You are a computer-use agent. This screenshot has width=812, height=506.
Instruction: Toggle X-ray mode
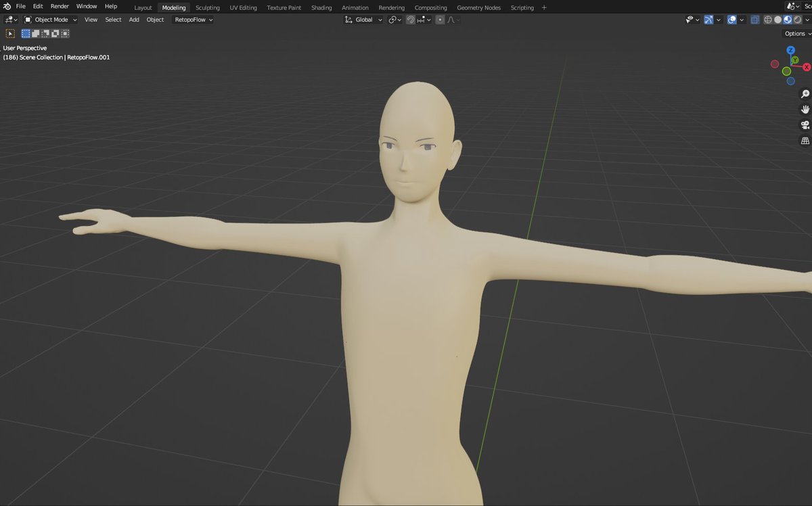[754, 20]
